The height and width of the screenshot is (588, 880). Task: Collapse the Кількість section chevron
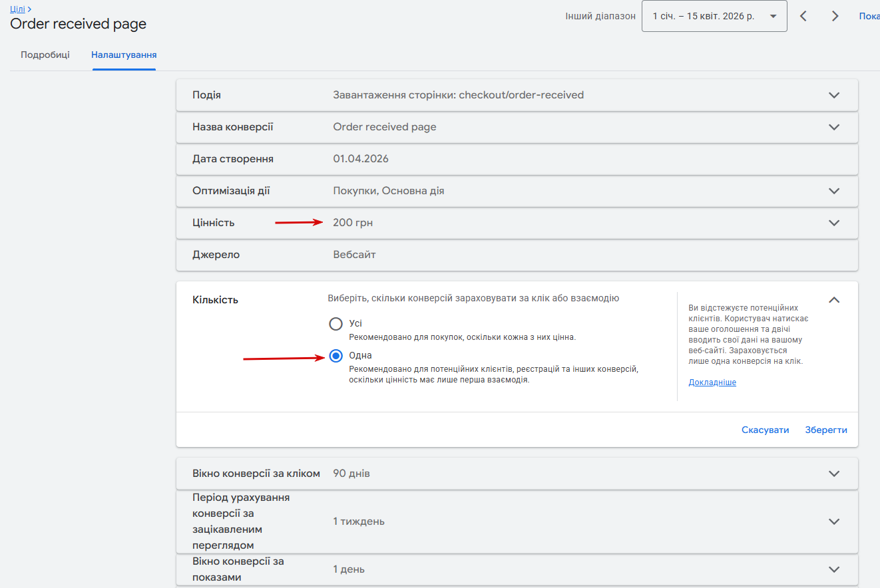(834, 300)
